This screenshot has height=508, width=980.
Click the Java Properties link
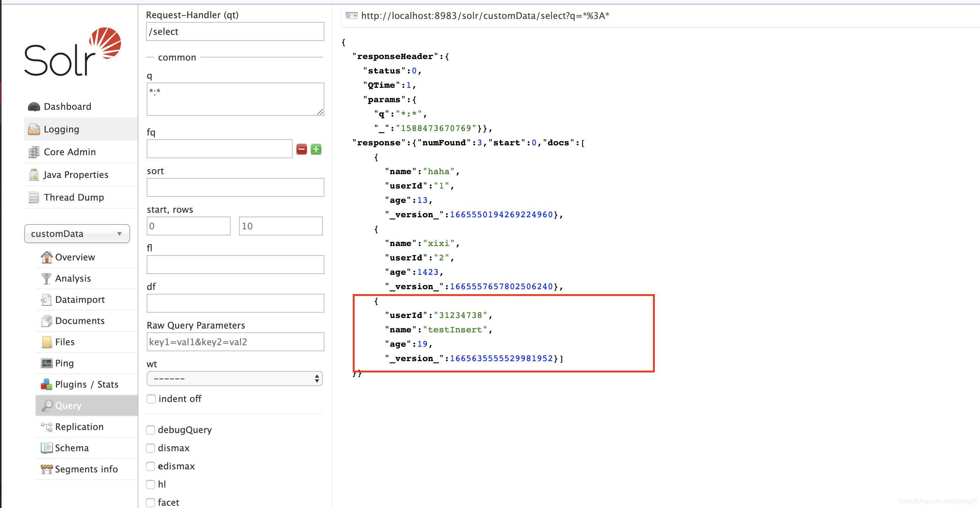tap(76, 175)
